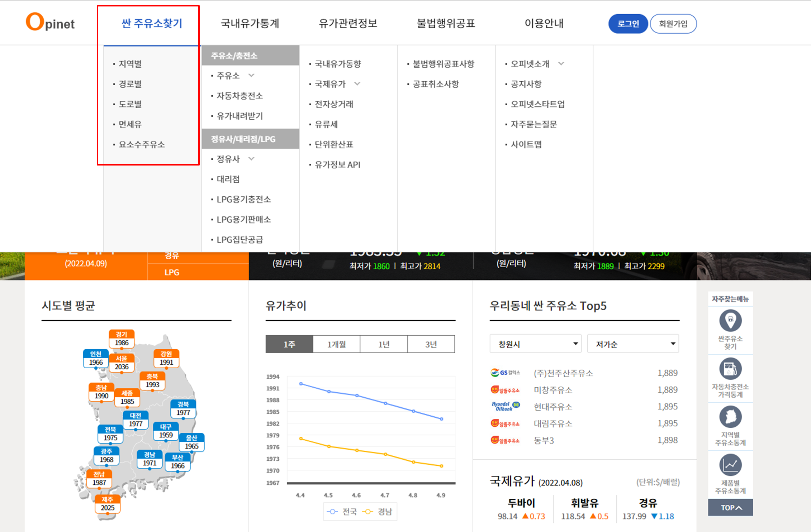Image resolution: width=811 pixels, height=532 pixels.
Task: Select the Hyundai Oilbank logo beside 현대주유소
Action: tap(506, 406)
